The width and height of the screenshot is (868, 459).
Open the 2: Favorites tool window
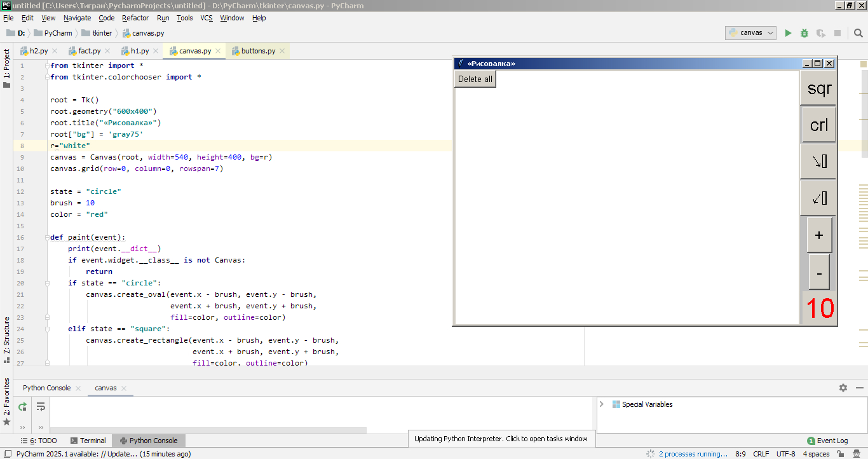[6, 401]
